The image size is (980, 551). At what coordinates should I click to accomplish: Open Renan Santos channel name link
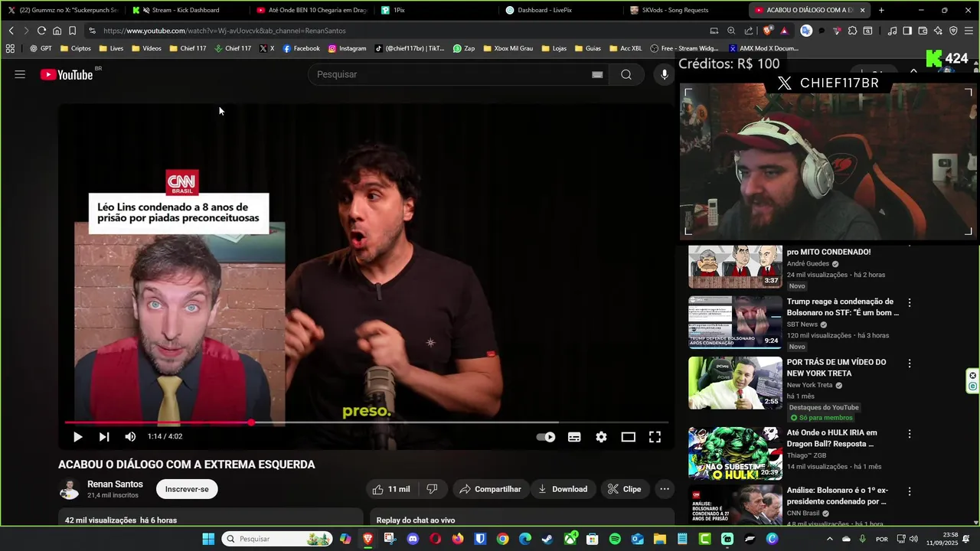[x=115, y=484]
